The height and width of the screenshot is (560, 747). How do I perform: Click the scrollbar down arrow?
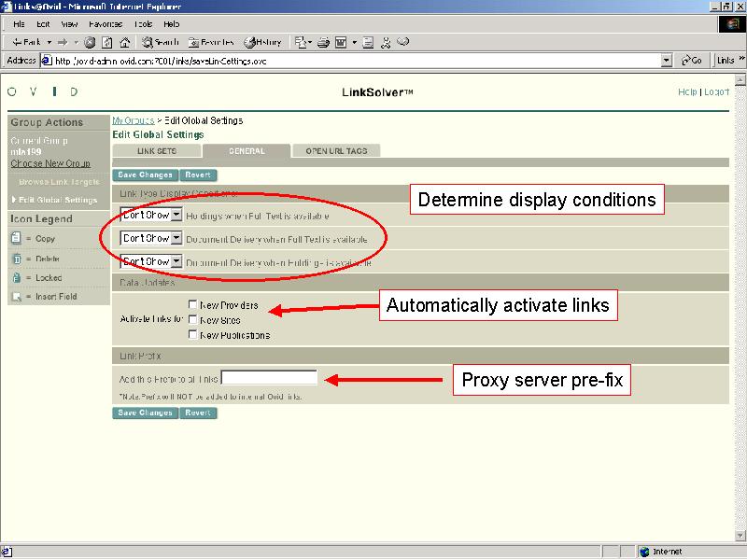[x=740, y=537]
